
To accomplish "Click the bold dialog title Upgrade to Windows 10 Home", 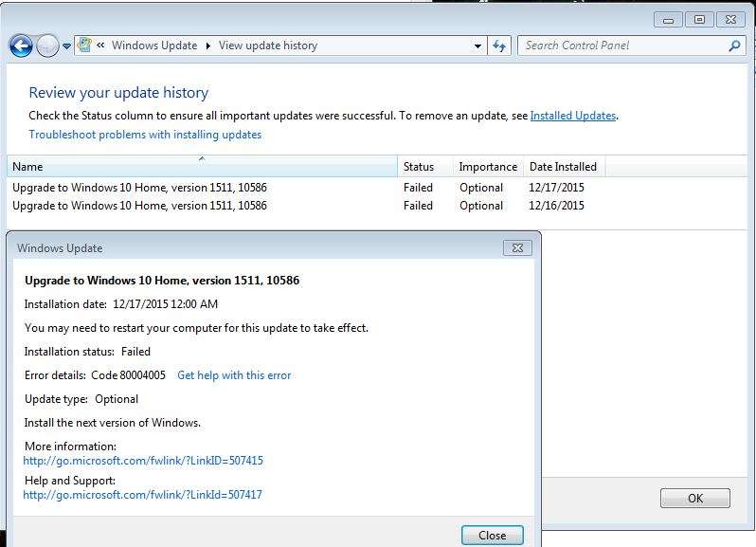I will [x=162, y=281].
